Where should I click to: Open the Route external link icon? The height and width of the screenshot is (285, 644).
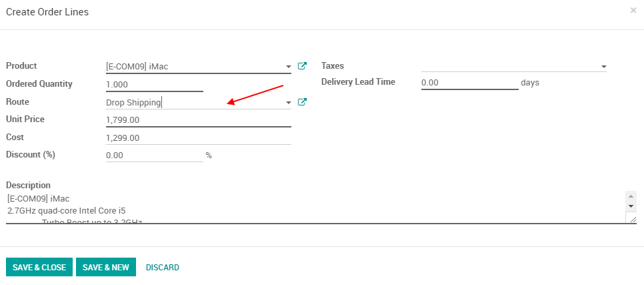(x=302, y=102)
